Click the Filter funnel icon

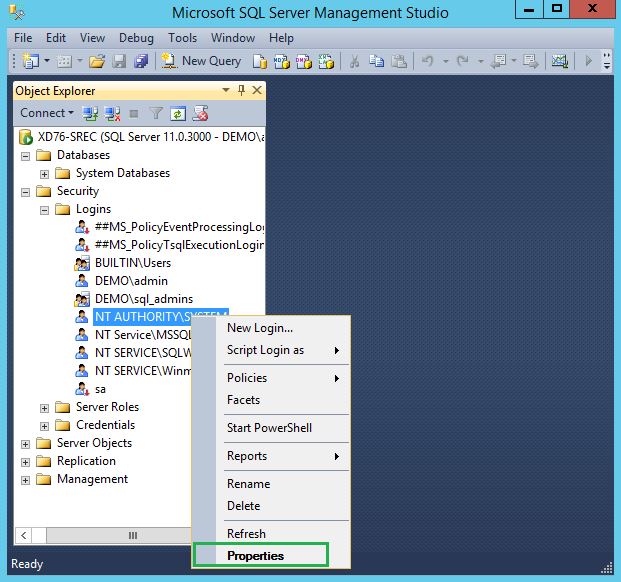[x=156, y=113]
